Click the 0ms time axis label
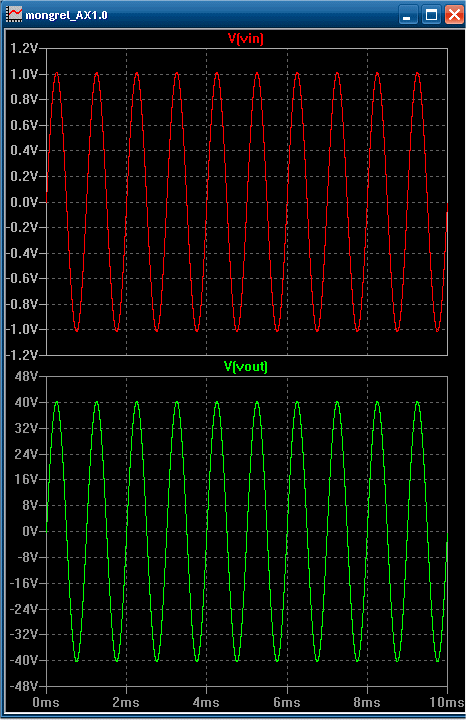Image resolution: width=466 pixels, height=721 pixels. tap(46, 702)
